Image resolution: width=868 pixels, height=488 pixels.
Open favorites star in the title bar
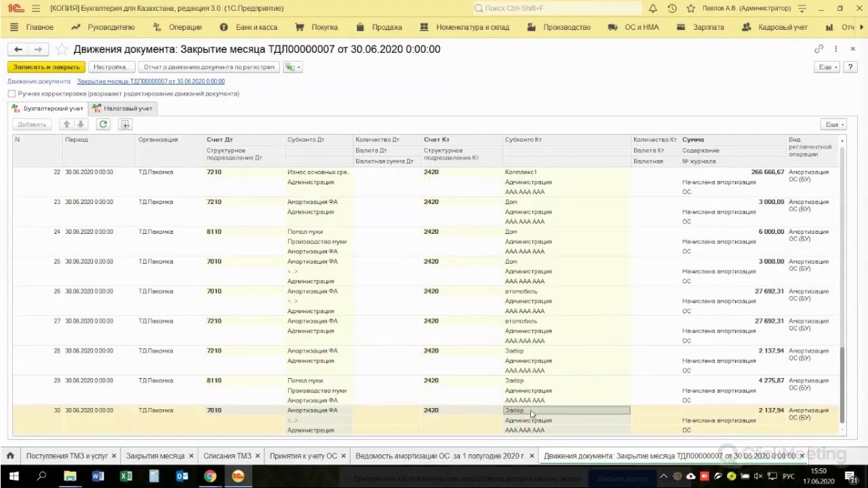coord(691,8)
